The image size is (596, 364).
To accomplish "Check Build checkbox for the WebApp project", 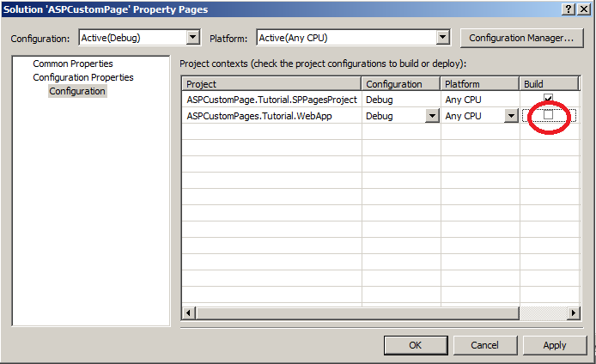I will (x=548, y=116).
